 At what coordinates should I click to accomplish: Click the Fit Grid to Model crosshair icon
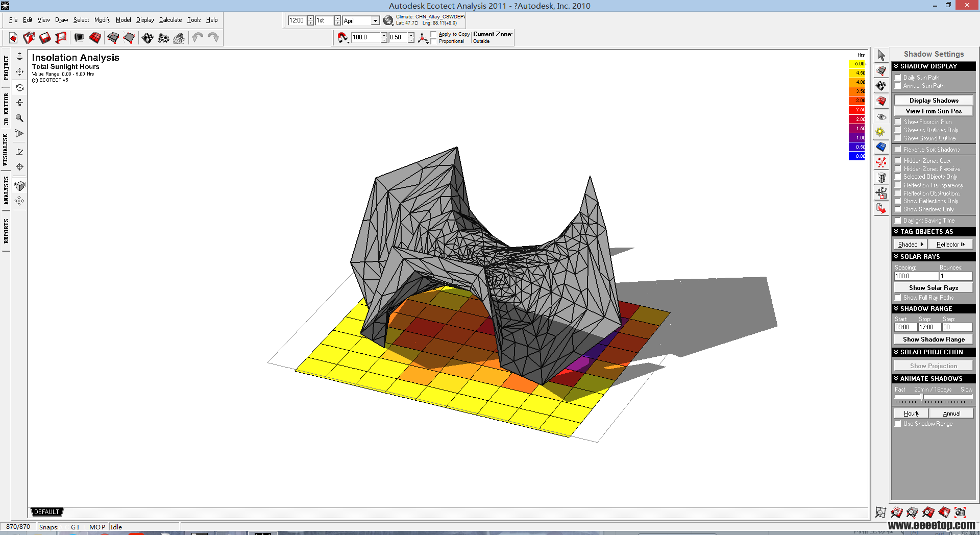point(19,167)
